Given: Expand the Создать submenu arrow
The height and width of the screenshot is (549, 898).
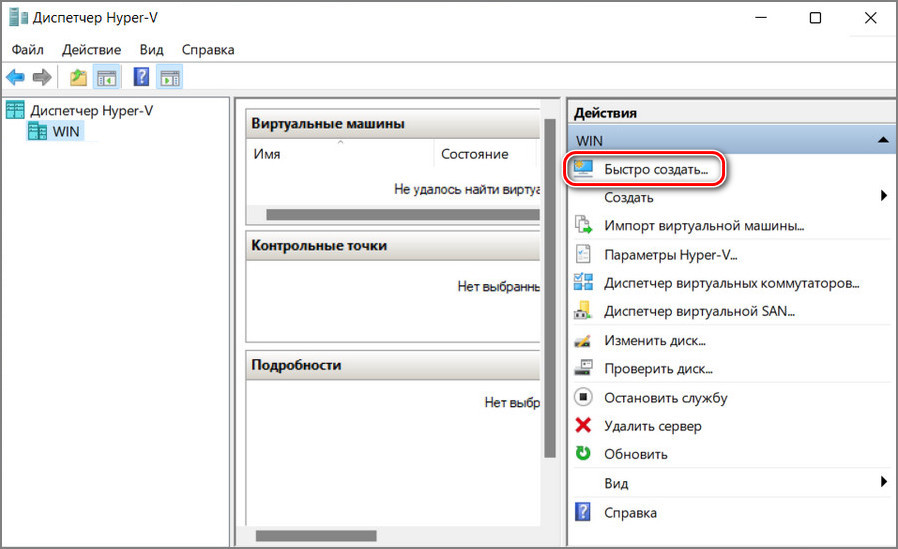Looking at the screenshot, I should 884,196.
